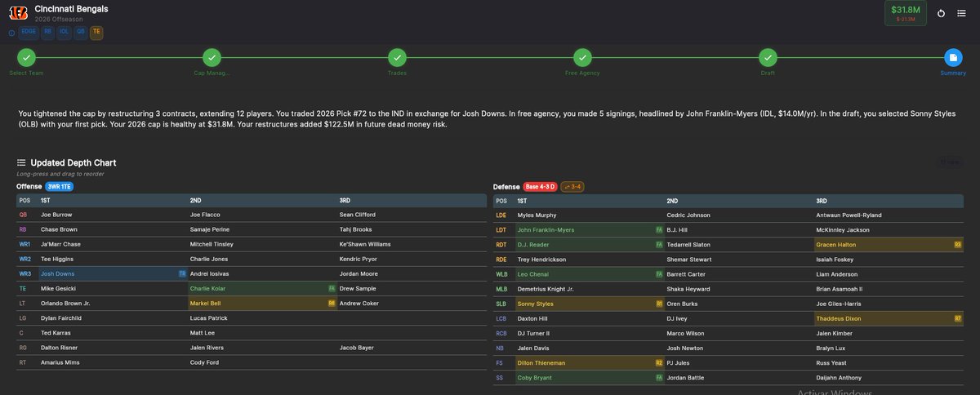Screen dimensions: 980x395
Task: Click Tee Higgins in WR2 row
Action: coord(57,259)
